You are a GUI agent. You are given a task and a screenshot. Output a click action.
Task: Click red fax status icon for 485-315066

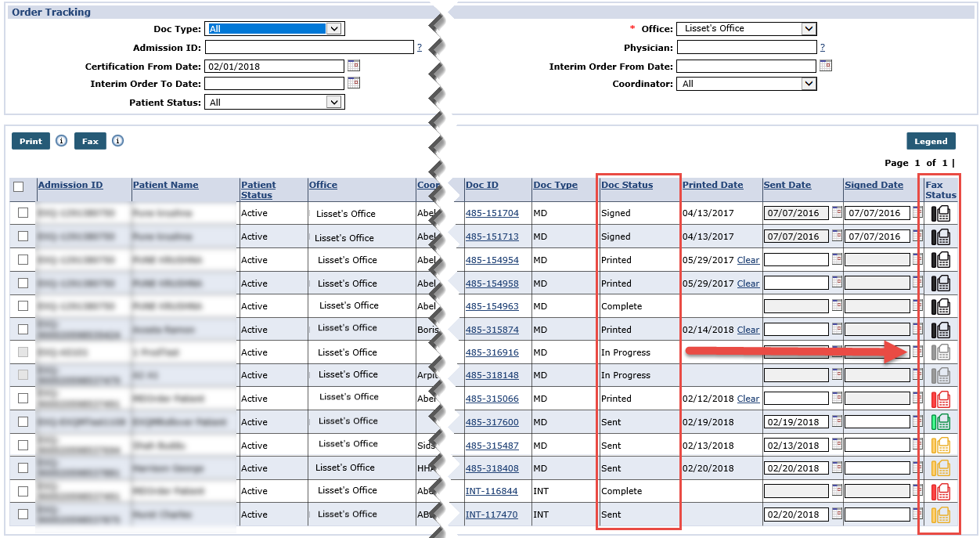[940, 399]
